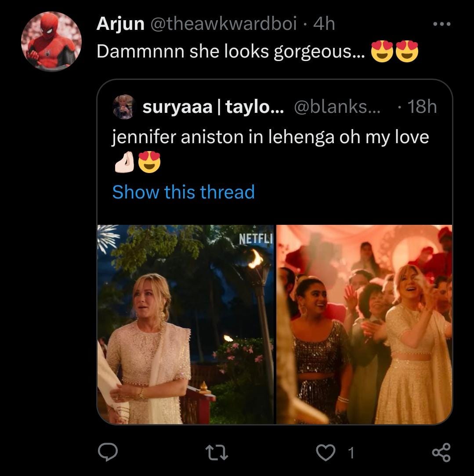Open the @theawkwardboi handle profile
The width and height of the screenshot is (474, 476).
click(224, 24)
